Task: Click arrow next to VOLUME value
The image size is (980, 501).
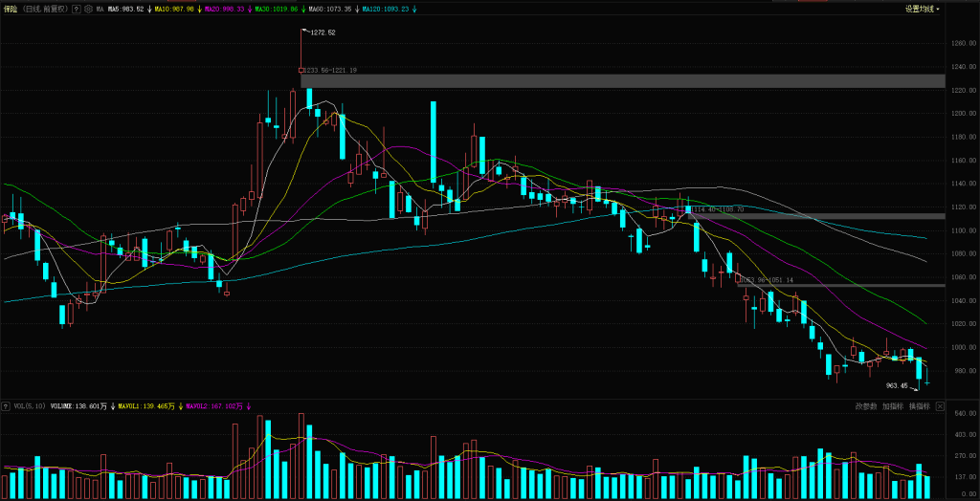Action: pyautogui.click(x=113, y=406)
